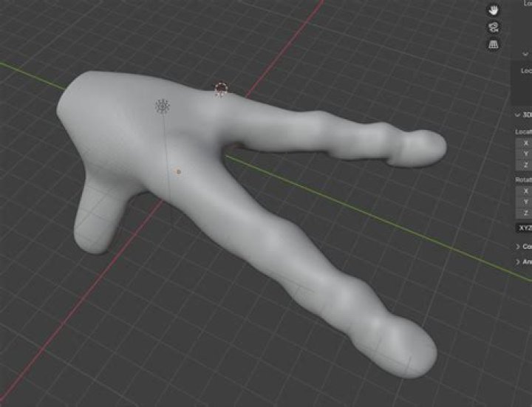
Task: Open the XYZ rotation mode dropdown
Action: (524, 228)
